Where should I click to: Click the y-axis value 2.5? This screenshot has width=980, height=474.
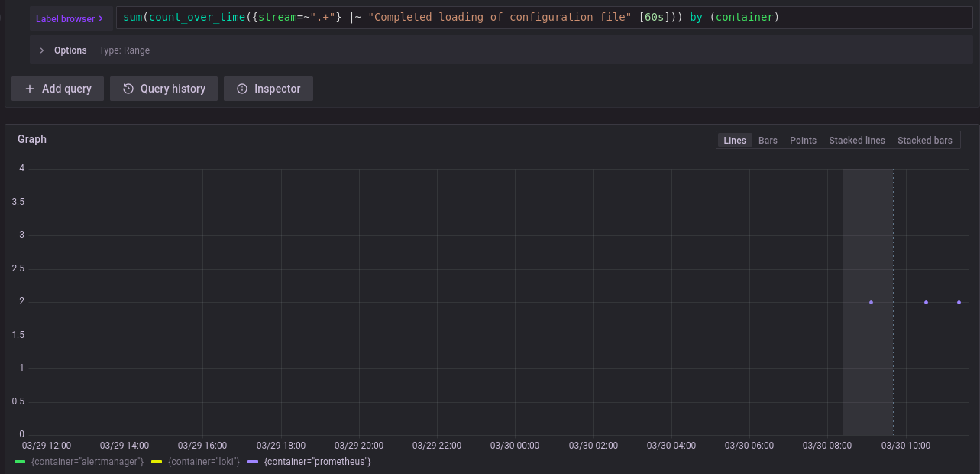(18, 268)
